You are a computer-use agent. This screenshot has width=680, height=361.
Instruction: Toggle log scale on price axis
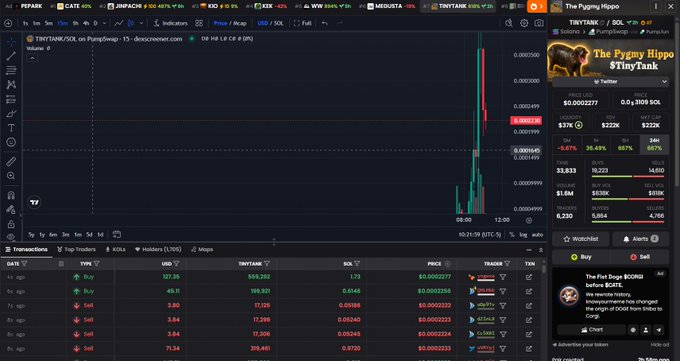[x=523, y=234]
